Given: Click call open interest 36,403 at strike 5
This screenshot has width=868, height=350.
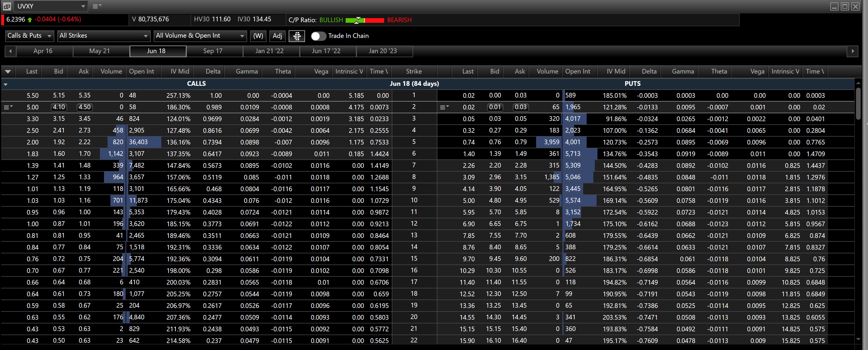Looking at the screenshot, I should coord(138,142).
